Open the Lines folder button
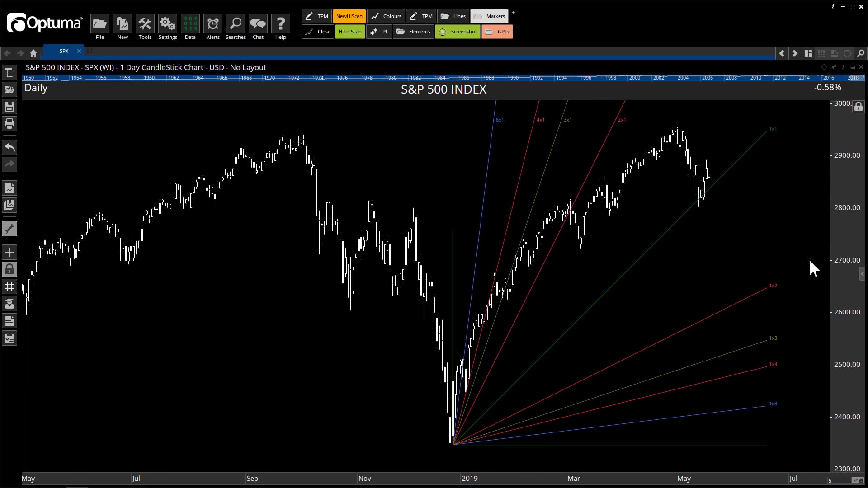Image resolution: width=868 pixels, height=488 pixels. [453, 16]
